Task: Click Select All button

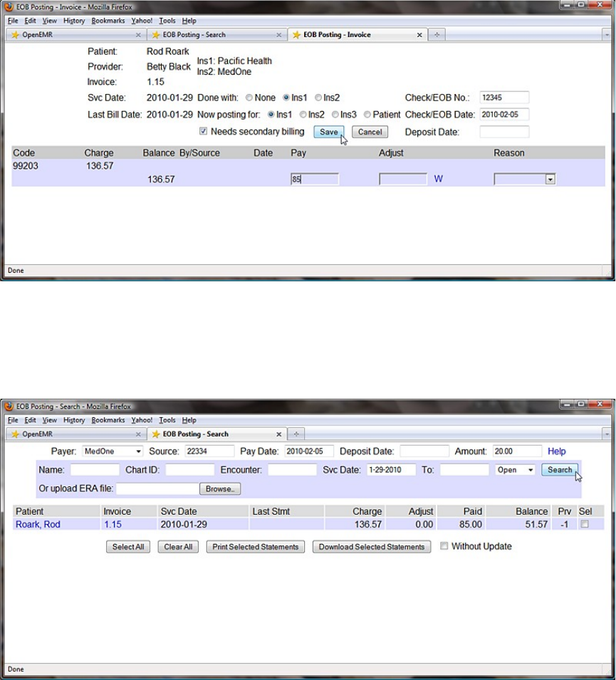Action: click(128, 547)
